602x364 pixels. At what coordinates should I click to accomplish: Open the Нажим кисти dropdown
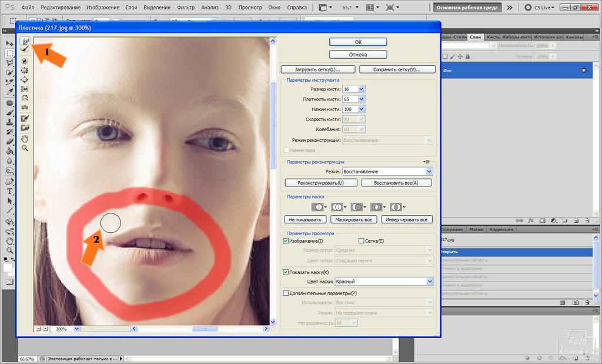[x=362, y=109]
